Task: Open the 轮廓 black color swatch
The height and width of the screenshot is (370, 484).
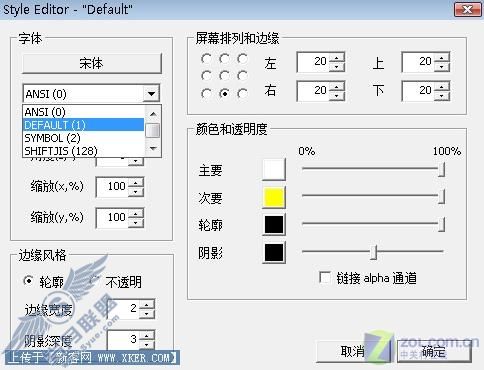Action: tap(274, 225)
